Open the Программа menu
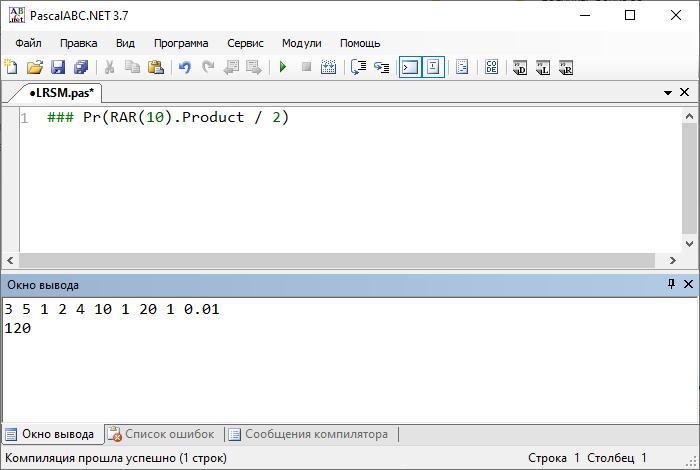The width and height of the screenshot is (700, 470). click(x=181, y=43)
